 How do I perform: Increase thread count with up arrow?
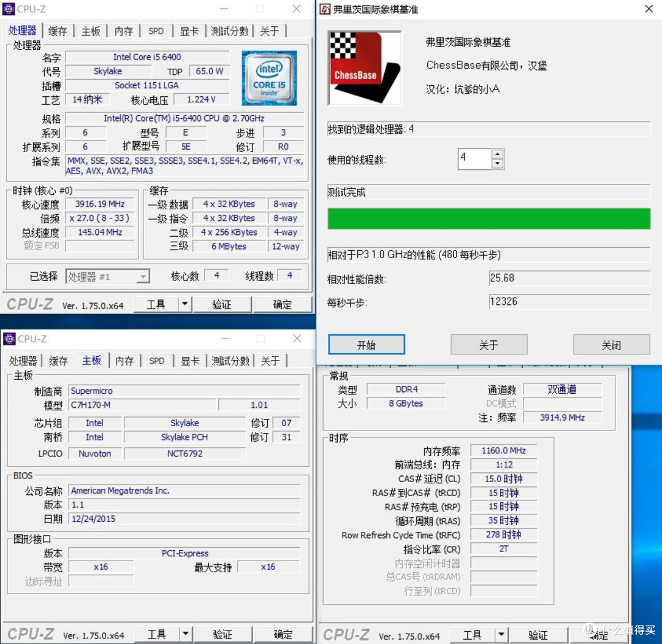(x=498, y=154)
